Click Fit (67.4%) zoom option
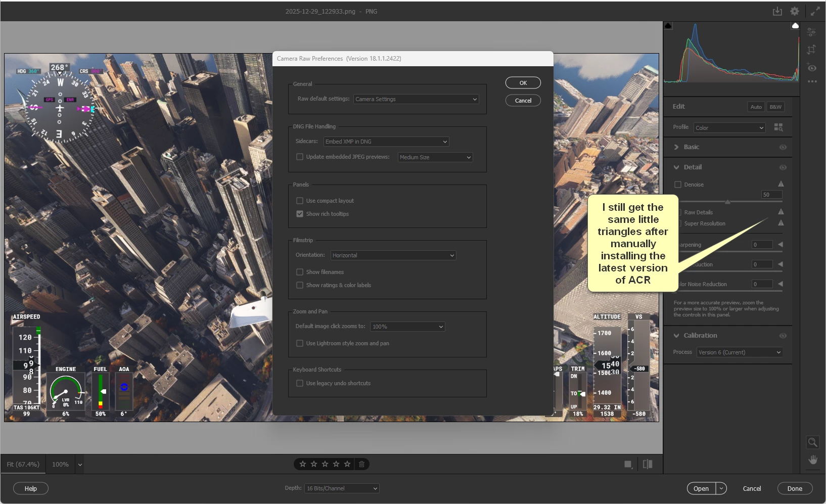This screenshot has height=504, width=826. coord(23,464)
